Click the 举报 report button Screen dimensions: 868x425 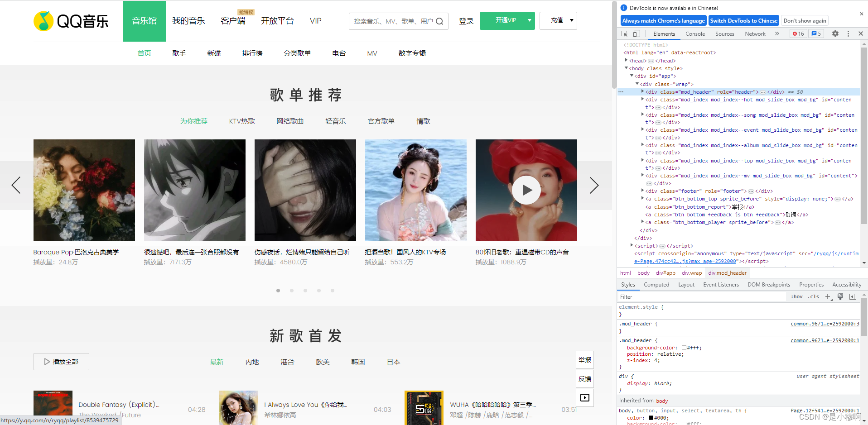click(x=585, y=360)
